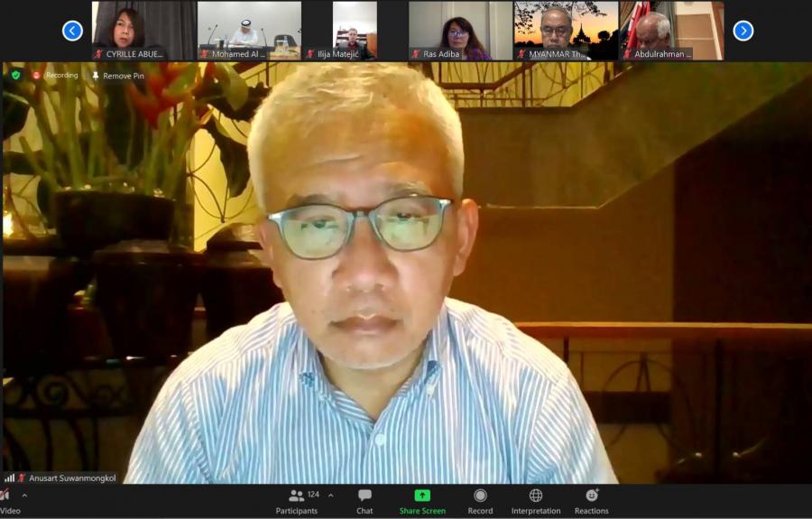
Task: Click the green Share Screen icon
Action: 422,496
